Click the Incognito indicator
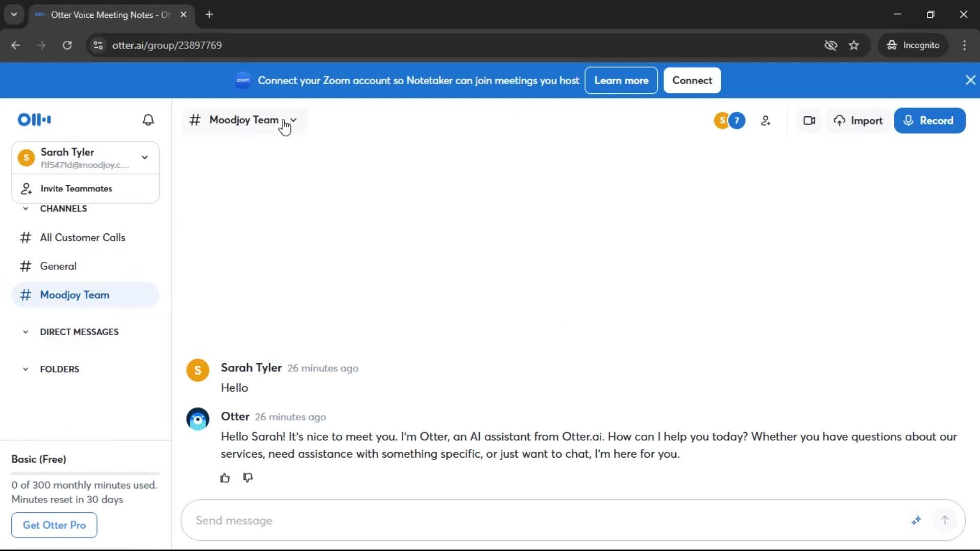This screenshot has height=551, width=980. (x=913, y=45)
